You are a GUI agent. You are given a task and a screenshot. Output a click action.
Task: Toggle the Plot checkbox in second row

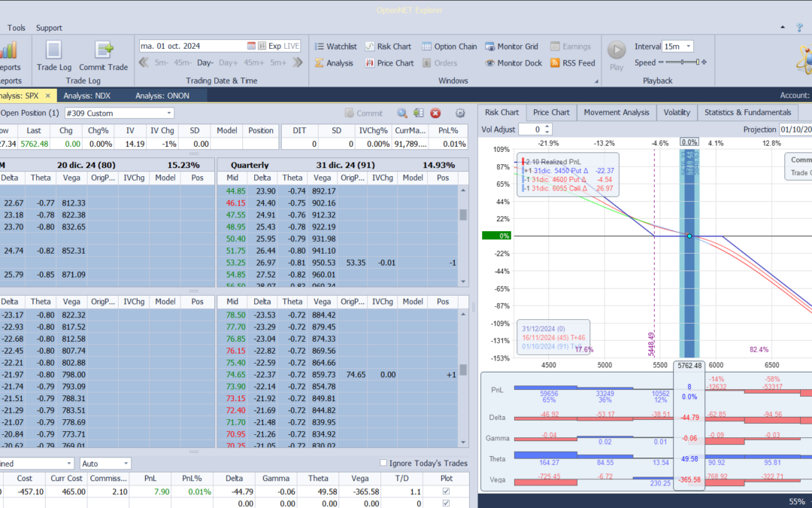click(446, 503)
